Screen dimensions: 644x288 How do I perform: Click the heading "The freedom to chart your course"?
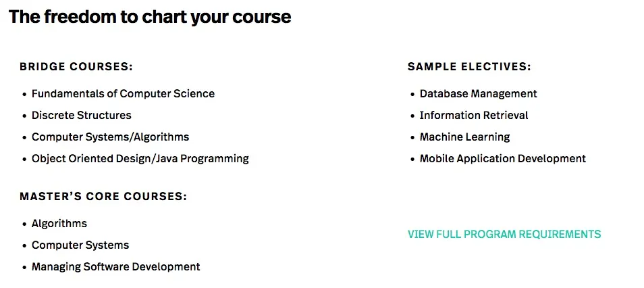(x=150, y=17)
